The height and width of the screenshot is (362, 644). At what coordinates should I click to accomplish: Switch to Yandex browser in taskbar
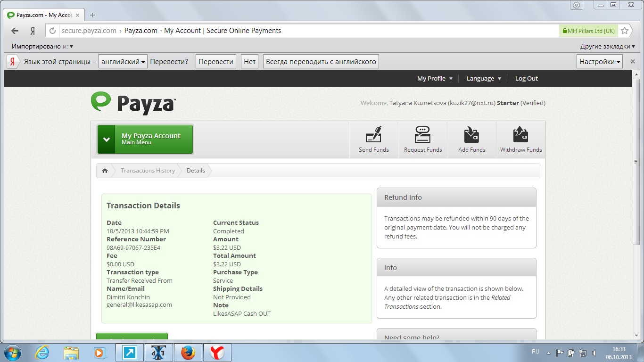(x=217, y=353)
